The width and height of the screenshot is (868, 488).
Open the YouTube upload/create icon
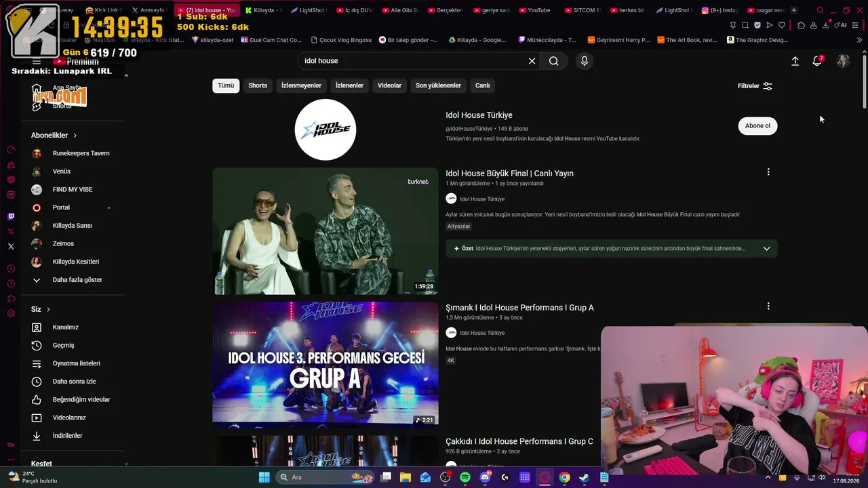[x=795, y=61]
